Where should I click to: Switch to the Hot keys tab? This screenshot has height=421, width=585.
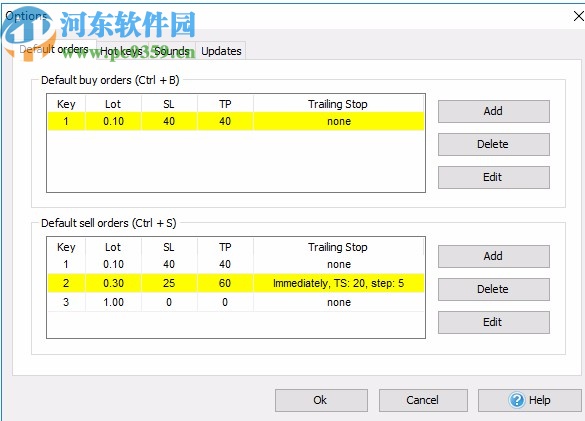point(121,51)
